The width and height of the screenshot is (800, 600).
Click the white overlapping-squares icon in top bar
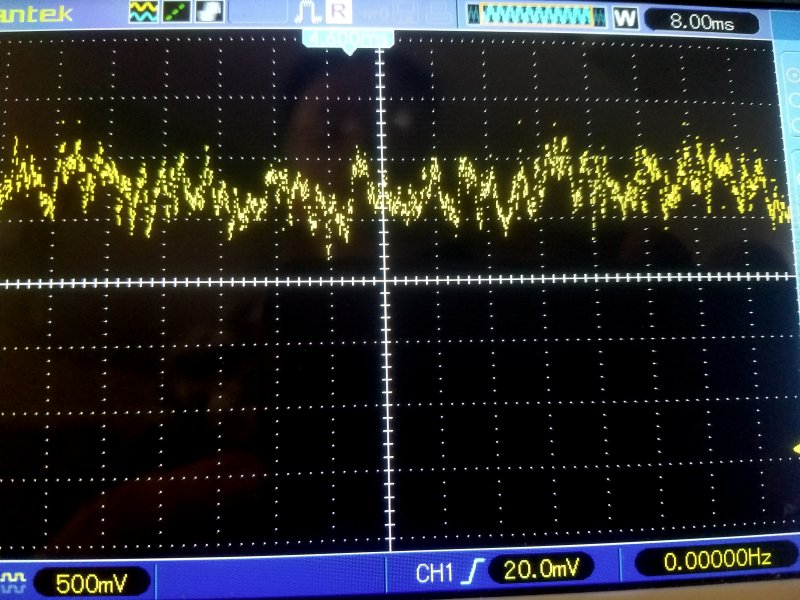(x=209, y=13)
